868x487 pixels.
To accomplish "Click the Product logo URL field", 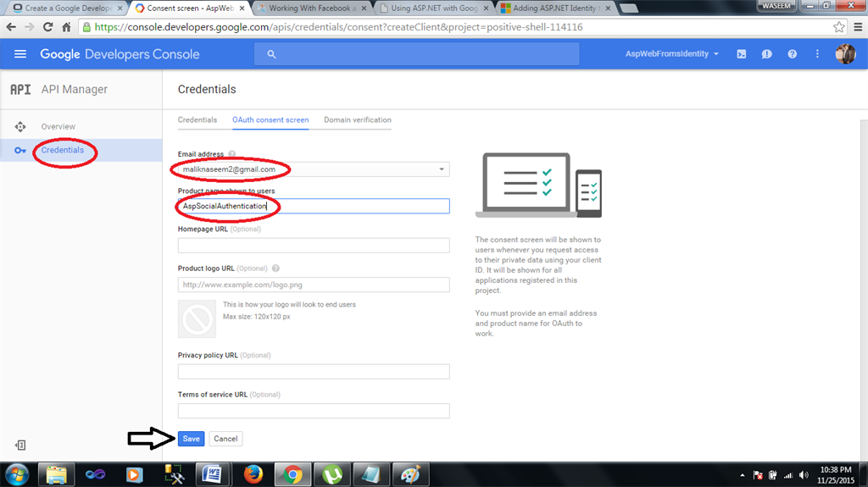I will [x=314, y=285].
